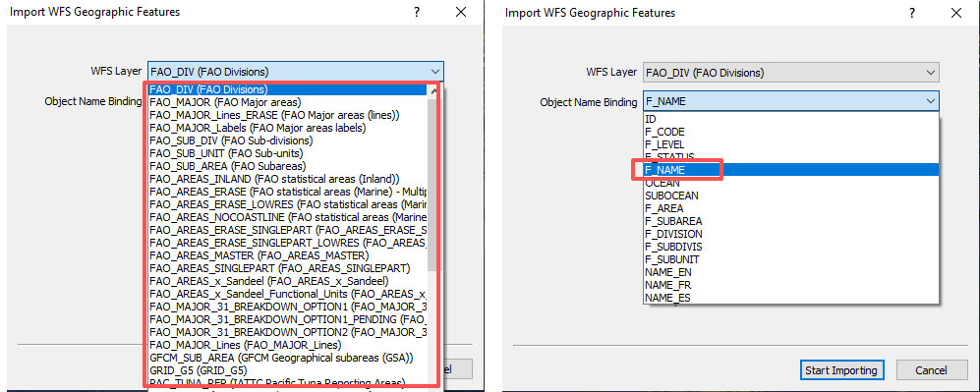Select GRID_G5 (GRID_G5) layer option
Viewport: 980px width, 392px height.
pos(288,370)
